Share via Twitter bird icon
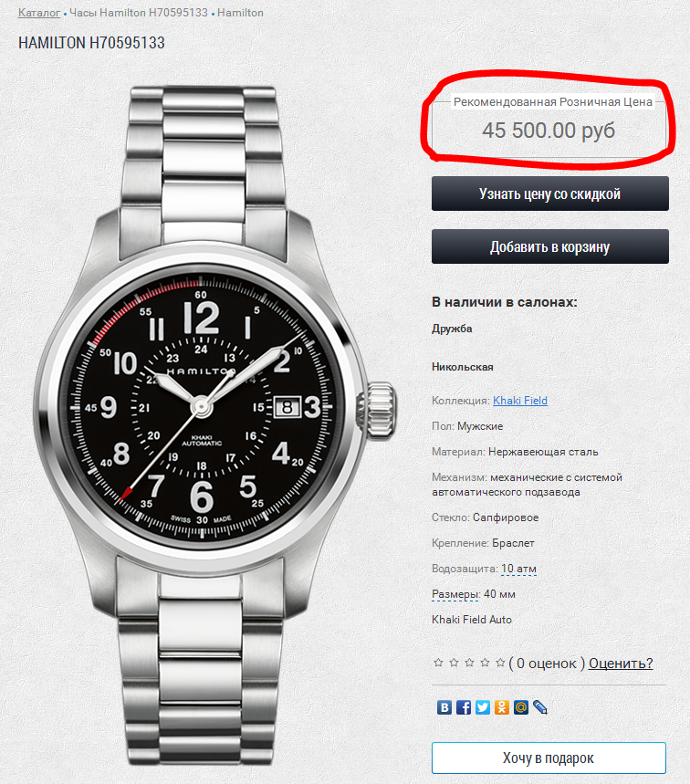The image size is (690, 784). pos(483,707)
